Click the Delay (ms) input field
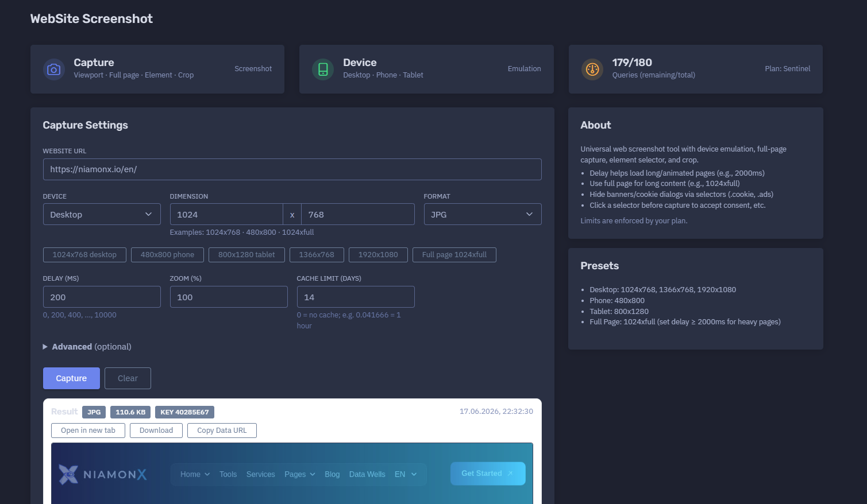The width and height of the screenshot is (867, 504). tap(102, 297)
